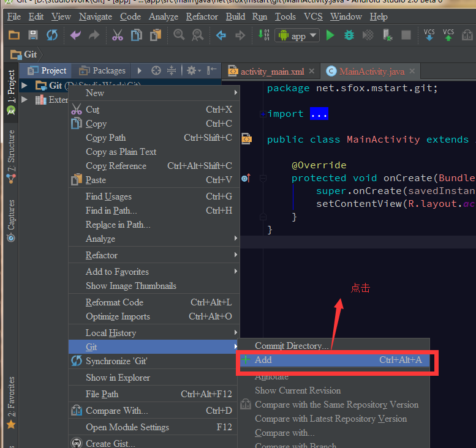The image size is (476, 448).
Task: Close the MainActivity.java tab
Action: [412, 71]
